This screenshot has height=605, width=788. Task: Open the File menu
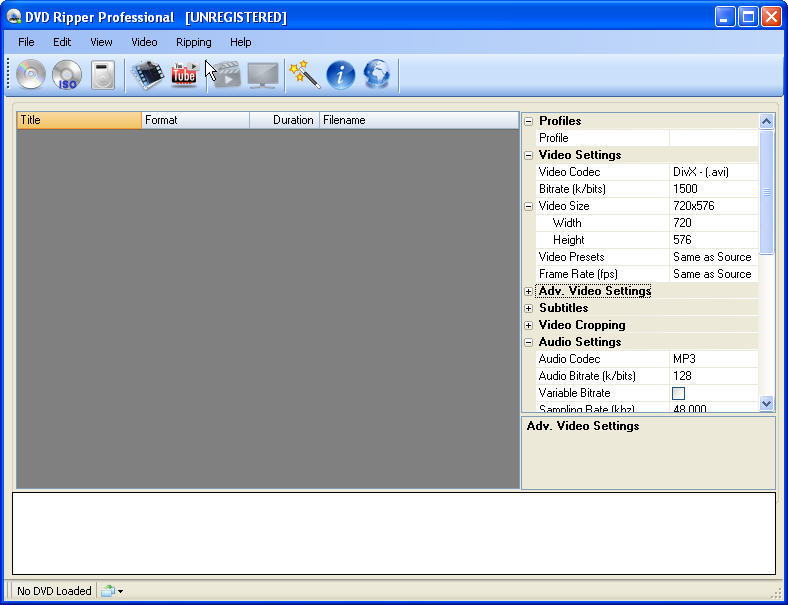click(26, 42)
